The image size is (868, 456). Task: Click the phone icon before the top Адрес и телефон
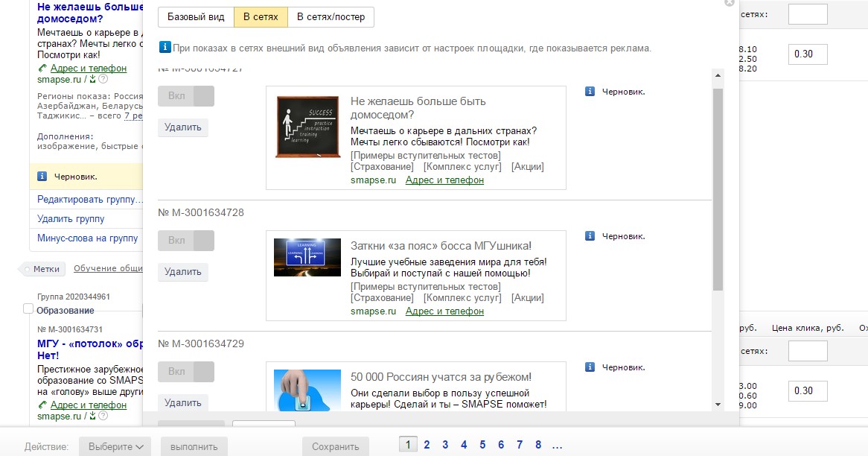(42, 68)
